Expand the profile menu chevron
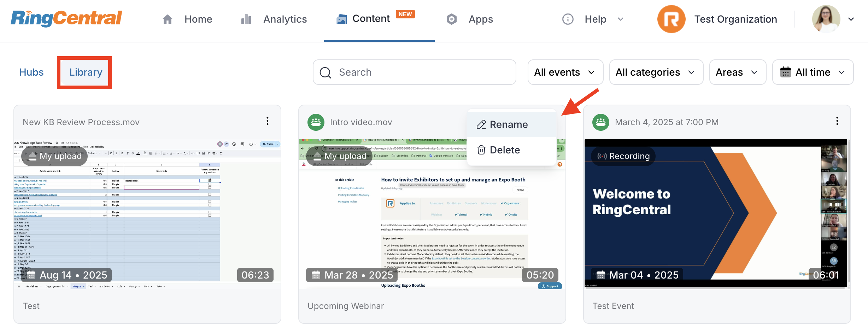This screenshot has width=868, height=333. point(851,19)
